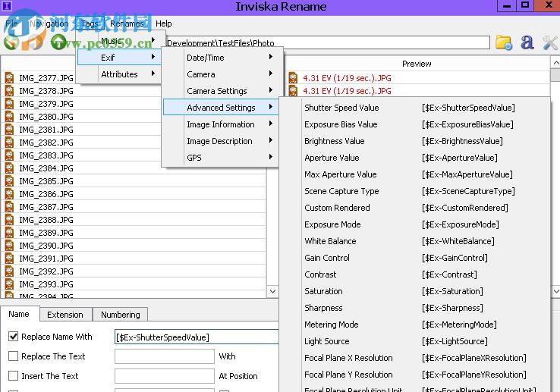
Task: Uncheck the Replace Name With checkbox
Action: (14, 337)
